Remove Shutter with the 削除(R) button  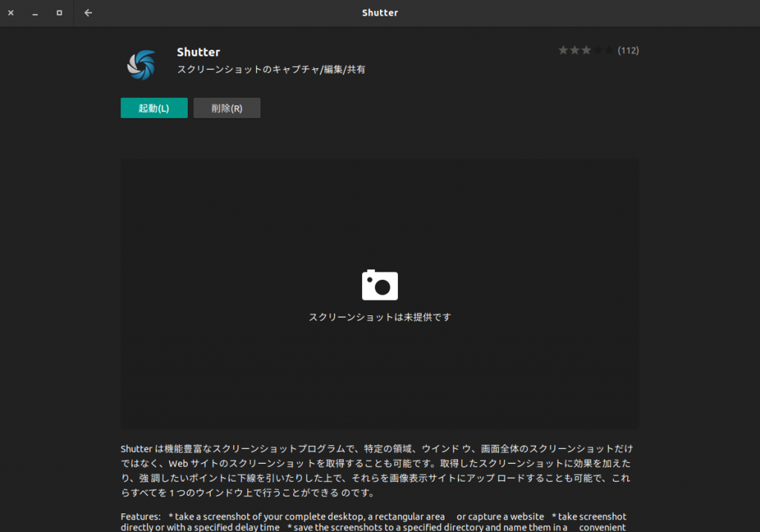pos(227,108)
